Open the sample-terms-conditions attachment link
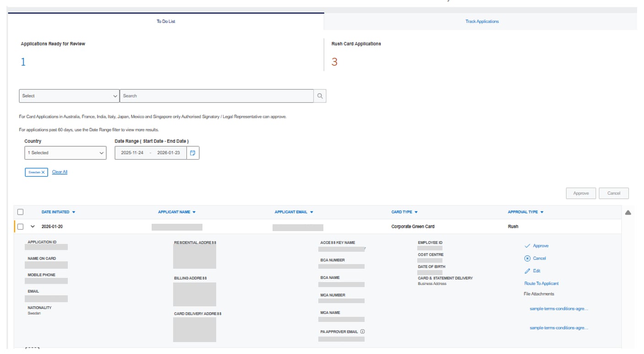The image size is (644, 354). (559, 309)
